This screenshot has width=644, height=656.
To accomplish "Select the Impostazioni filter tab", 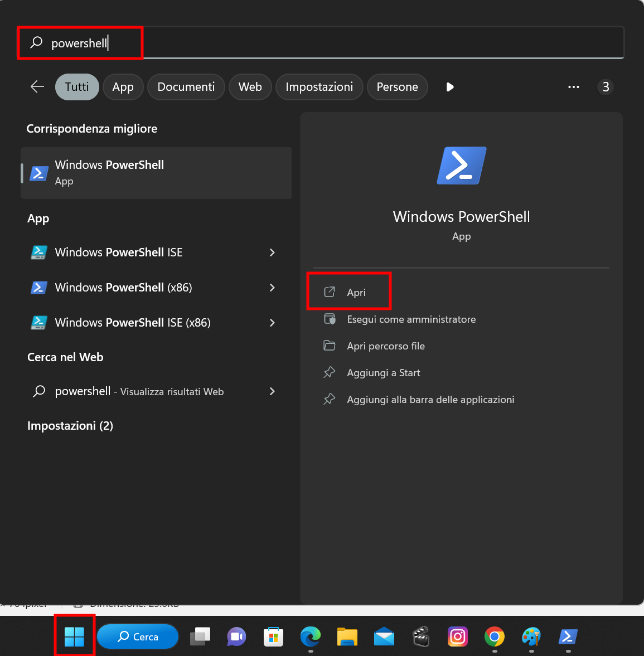I will (x=319, y=87).
